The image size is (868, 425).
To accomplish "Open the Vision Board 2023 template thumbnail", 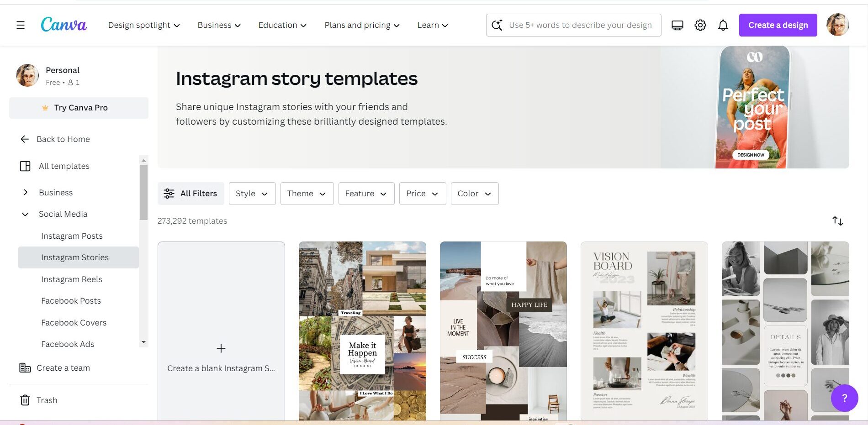I will tap(644, 331).
